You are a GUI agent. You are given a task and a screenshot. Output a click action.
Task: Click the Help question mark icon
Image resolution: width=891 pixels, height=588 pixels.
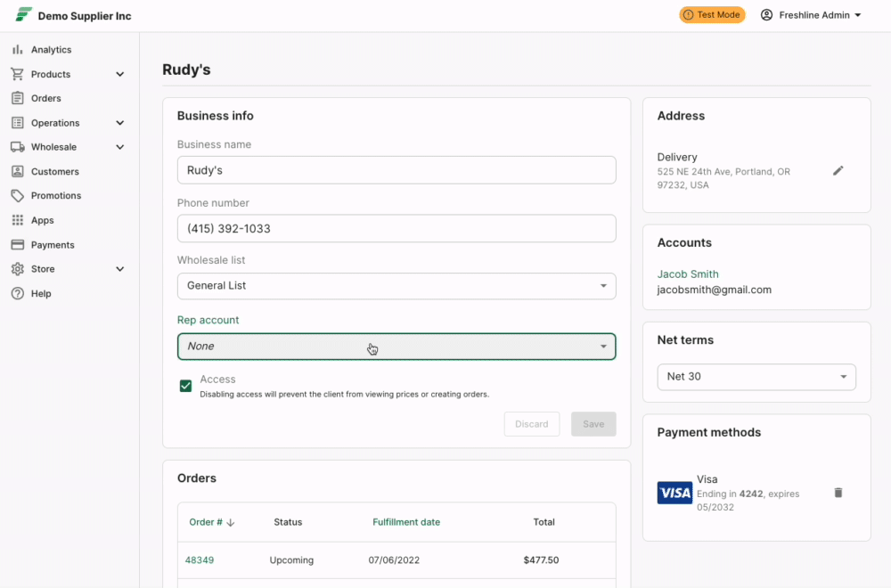pos(17,293)
